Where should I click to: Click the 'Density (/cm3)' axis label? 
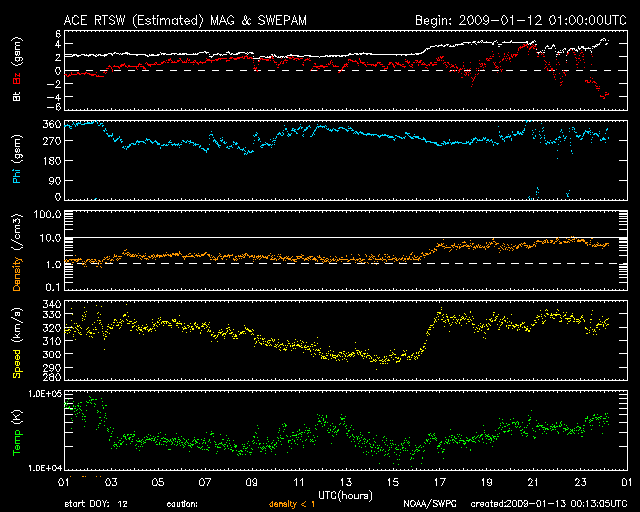17,252
